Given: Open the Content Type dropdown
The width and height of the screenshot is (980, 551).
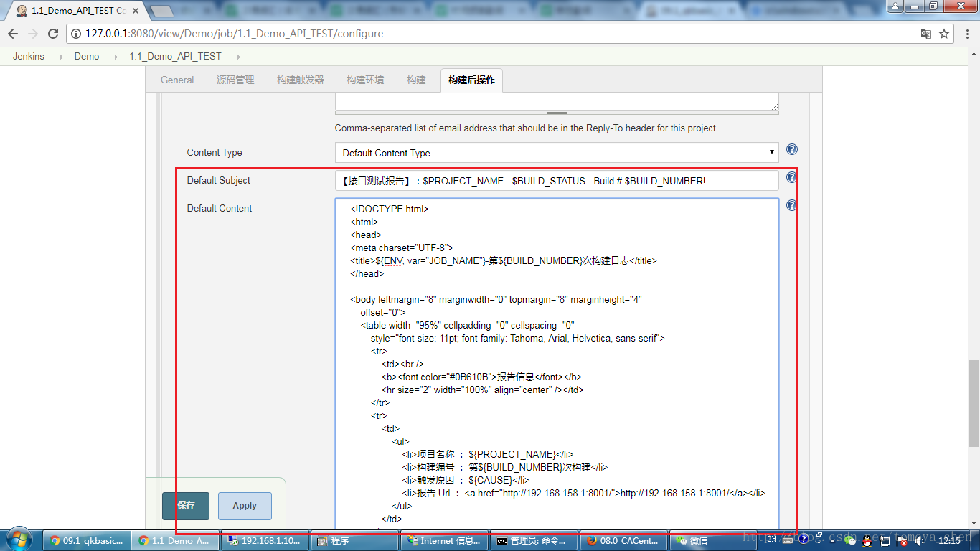Looking at the screenshot, I should point(557,153).
